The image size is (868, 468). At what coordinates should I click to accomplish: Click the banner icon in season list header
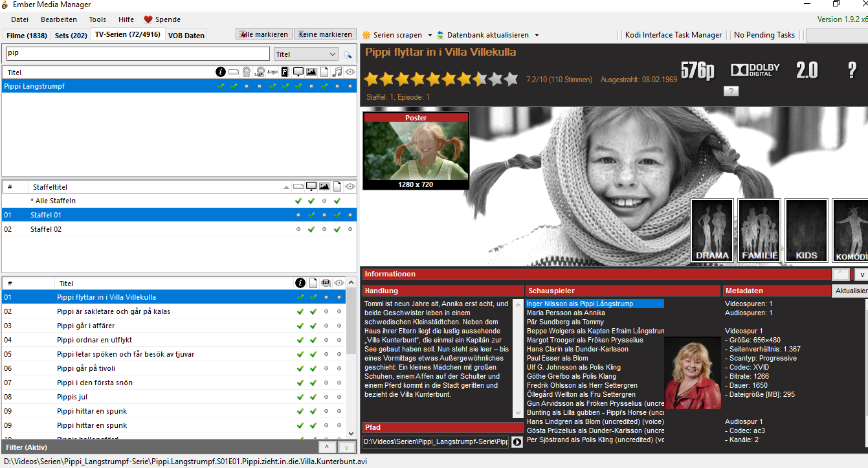298,187
